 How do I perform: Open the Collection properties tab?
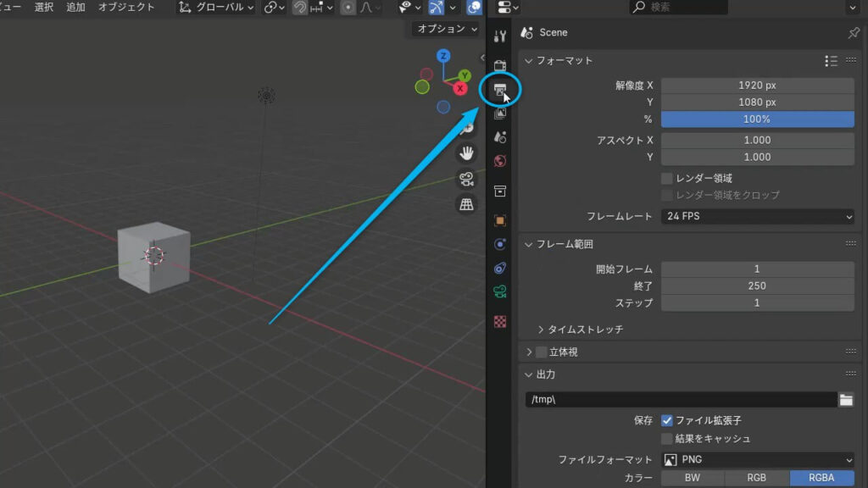(x=500, y=191)
